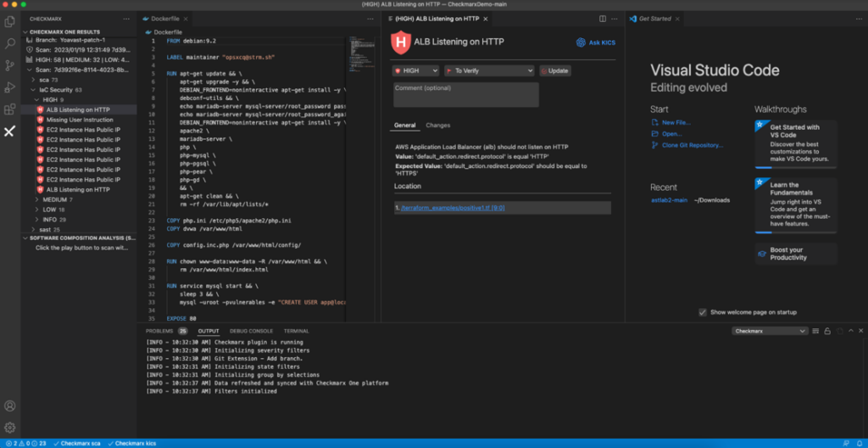Switch to the TERMINAL panel tab

pyautogui.click(x=296, y=331)
